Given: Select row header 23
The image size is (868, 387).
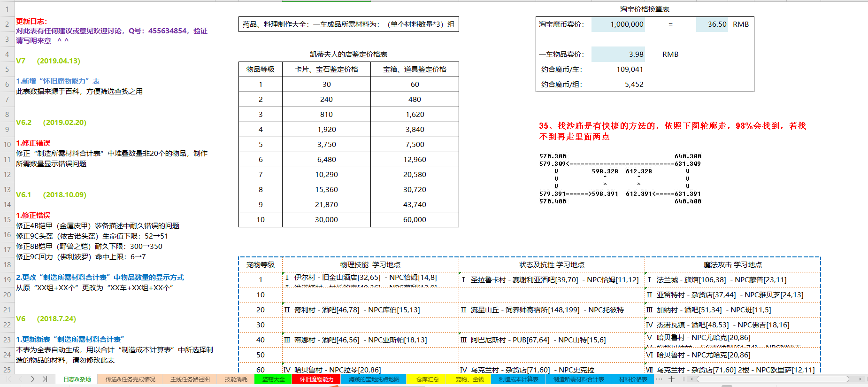Looking at the screenshot, I should (7, 340).
